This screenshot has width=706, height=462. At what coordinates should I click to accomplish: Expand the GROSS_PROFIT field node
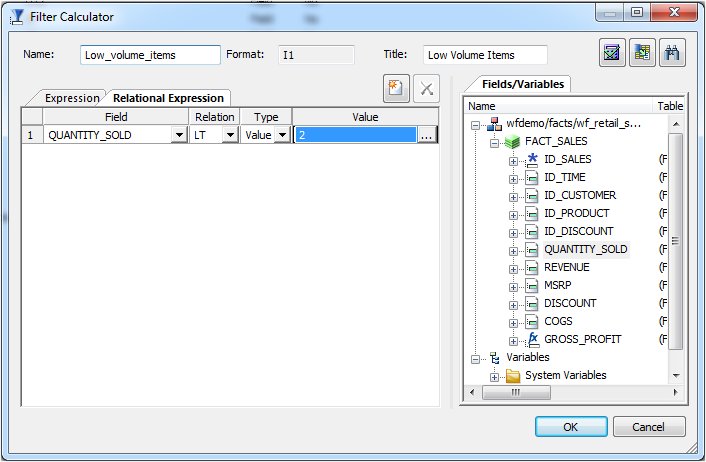pyautogui.click(x=513, y=341)
